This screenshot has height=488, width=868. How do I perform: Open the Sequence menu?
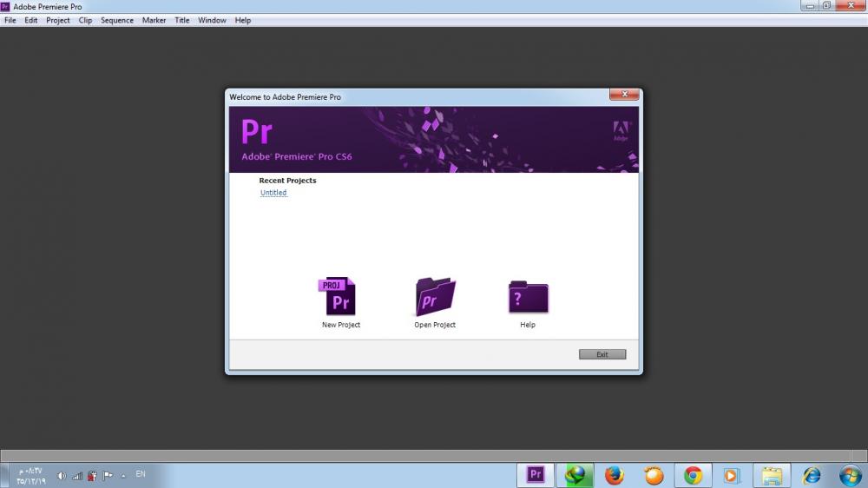[117, 20]
